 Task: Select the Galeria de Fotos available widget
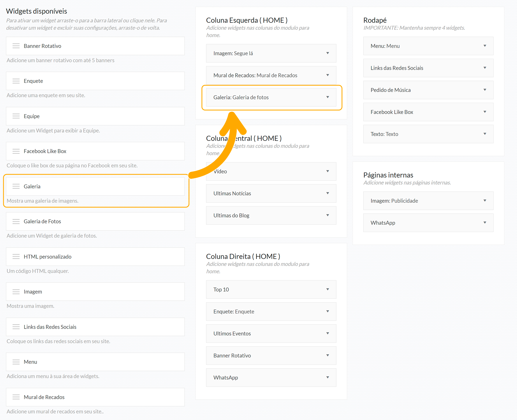coord(42,221)
